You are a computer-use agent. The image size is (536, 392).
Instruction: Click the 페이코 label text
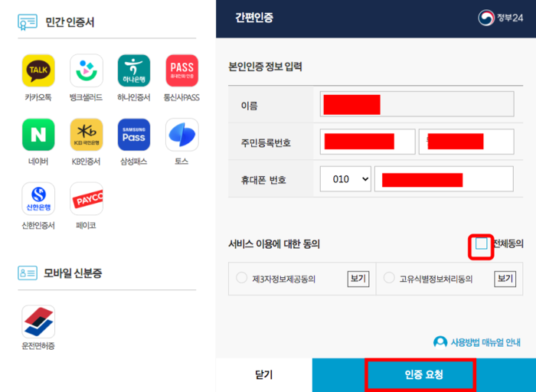pyautogui.click(x=86, y=225)
